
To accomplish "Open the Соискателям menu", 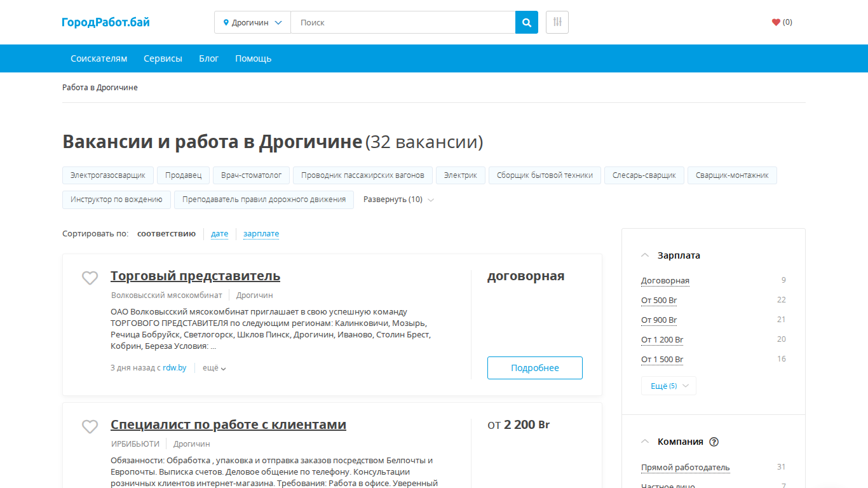I will pyautogui.click(x=99, y=58).
